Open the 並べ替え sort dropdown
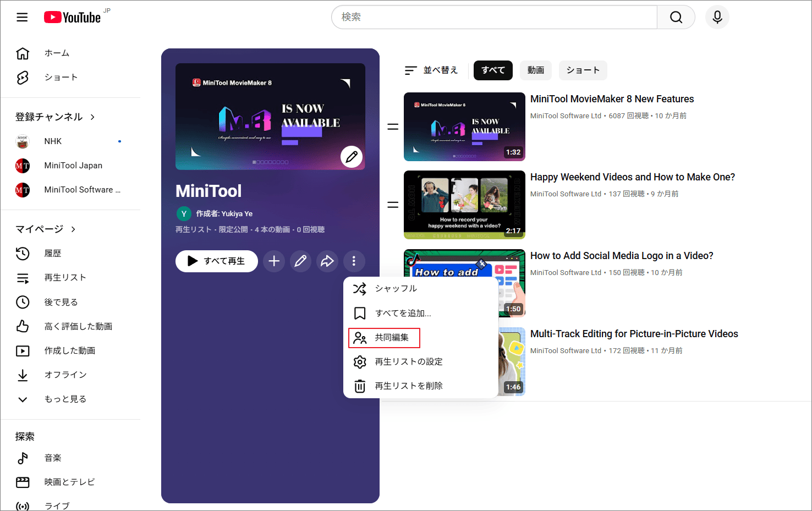Image resolution: width=812 pixels, height=511 pixels. [431, 70]
